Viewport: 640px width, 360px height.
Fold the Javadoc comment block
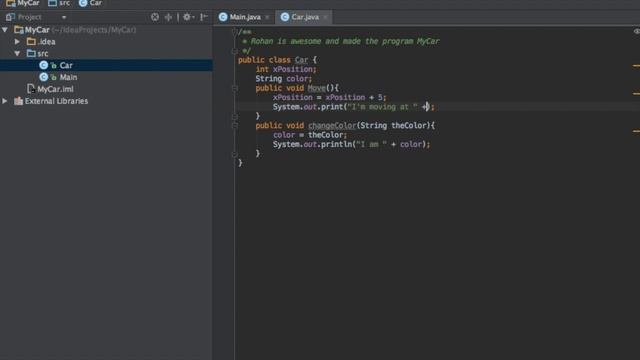[x=235, y=32]
